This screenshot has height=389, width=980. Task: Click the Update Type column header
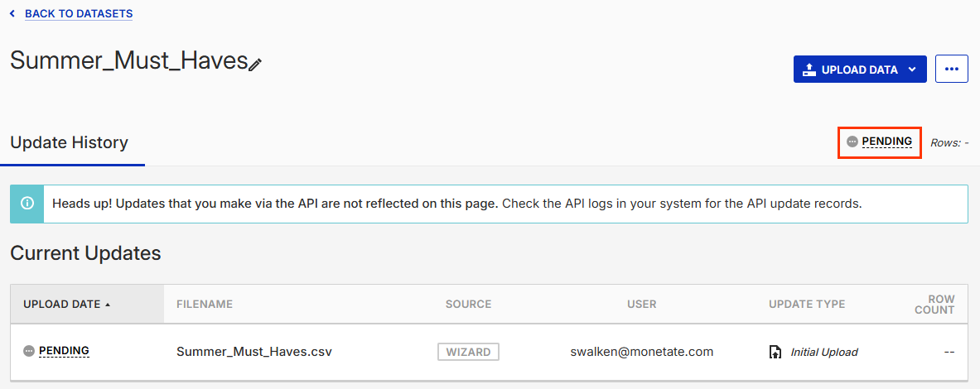(x=807, y=305)
